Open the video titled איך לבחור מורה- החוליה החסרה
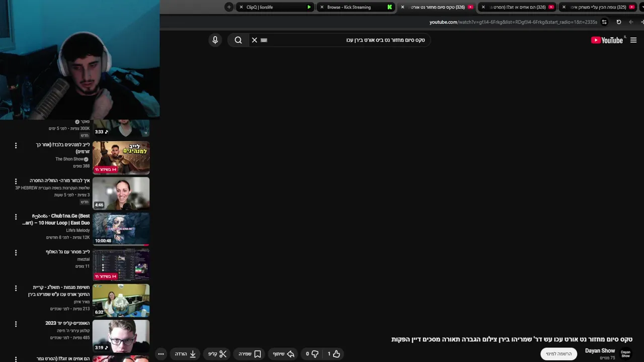Viewport: 644px width, 362px height. (59, 180)
